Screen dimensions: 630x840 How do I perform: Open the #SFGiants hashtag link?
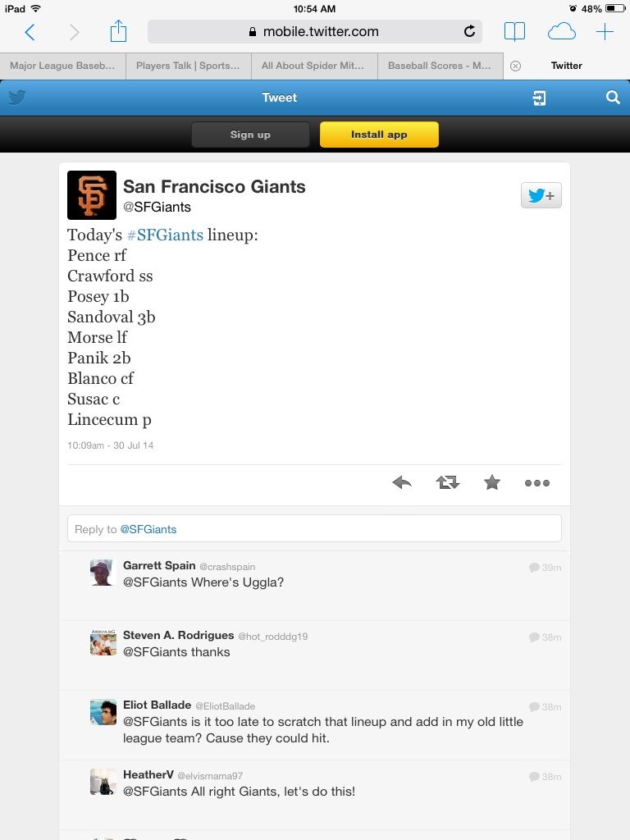165,235
